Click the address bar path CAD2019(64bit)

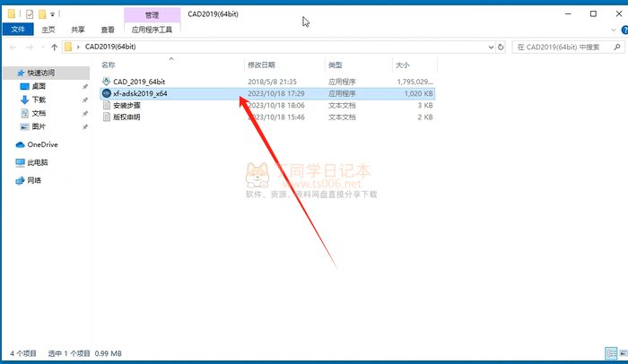110,47
